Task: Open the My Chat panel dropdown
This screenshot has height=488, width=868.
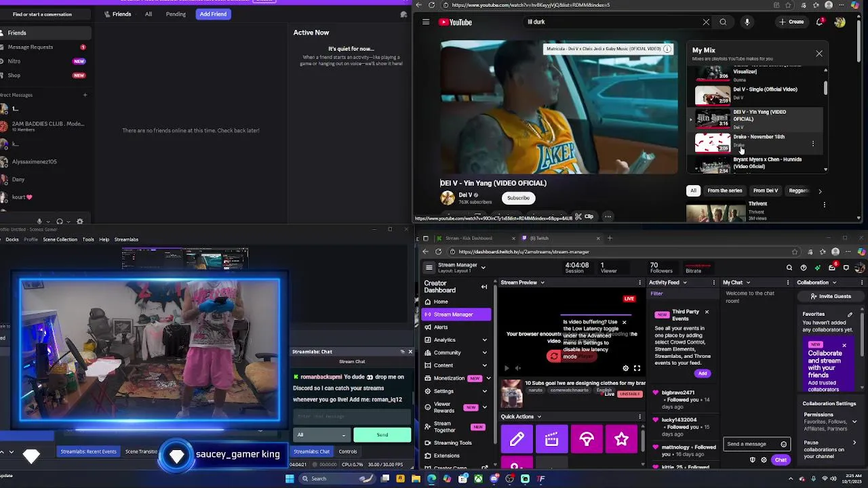Action: tap(748, 283)
